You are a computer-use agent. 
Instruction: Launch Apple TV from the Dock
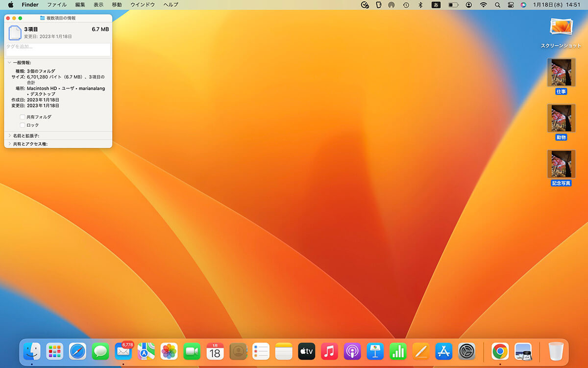[307, 351]
